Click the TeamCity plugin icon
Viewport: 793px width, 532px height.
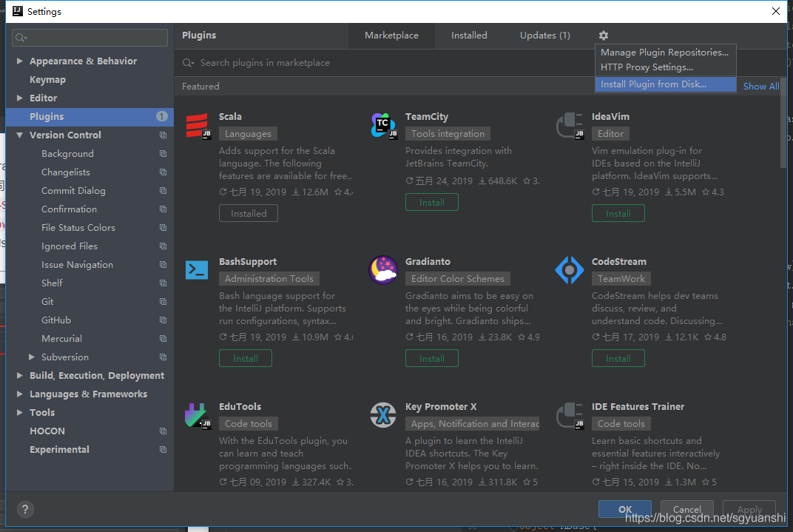coord(382,124)
